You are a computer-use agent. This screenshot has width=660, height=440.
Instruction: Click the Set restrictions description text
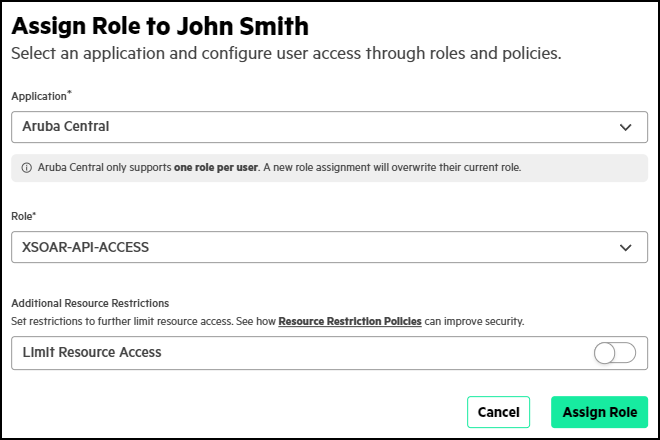point(140,322)
